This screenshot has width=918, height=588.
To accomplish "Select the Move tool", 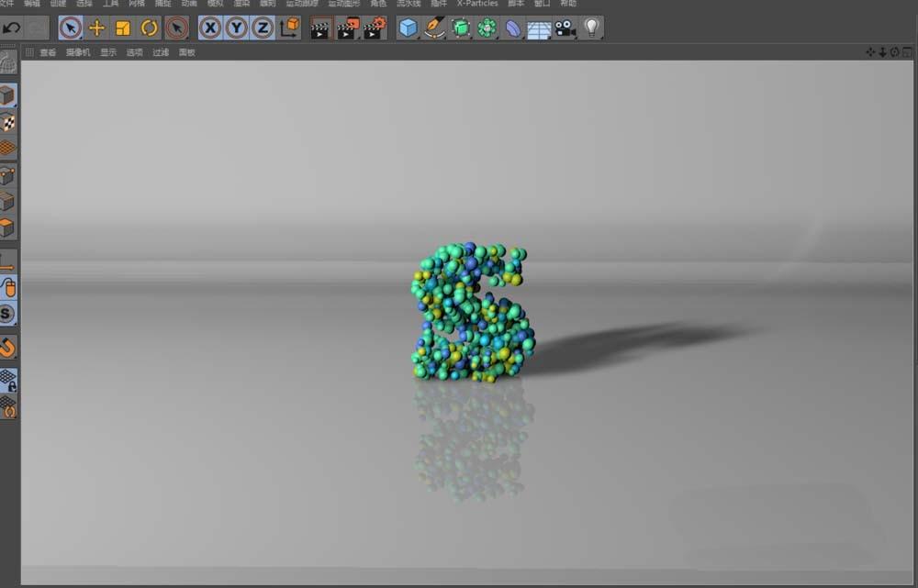I will (x=96, y=28).
